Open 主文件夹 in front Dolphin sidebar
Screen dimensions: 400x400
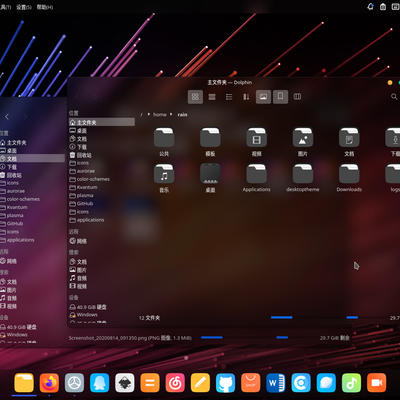point(102,122)
